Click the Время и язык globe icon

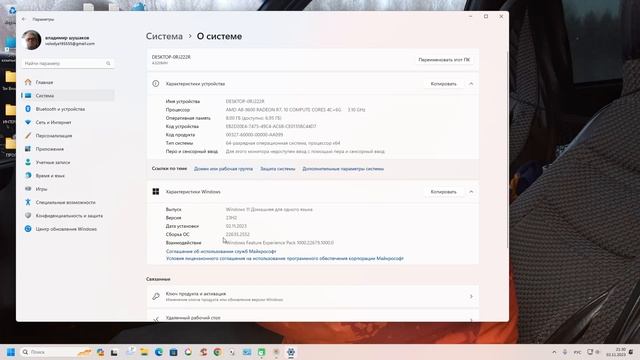point(28,176)
